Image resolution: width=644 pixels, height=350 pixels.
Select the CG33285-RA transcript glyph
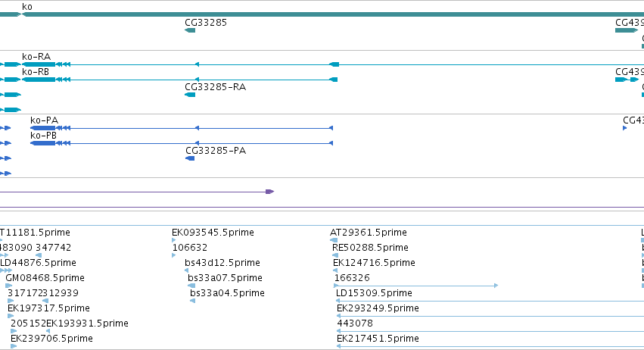190,95
